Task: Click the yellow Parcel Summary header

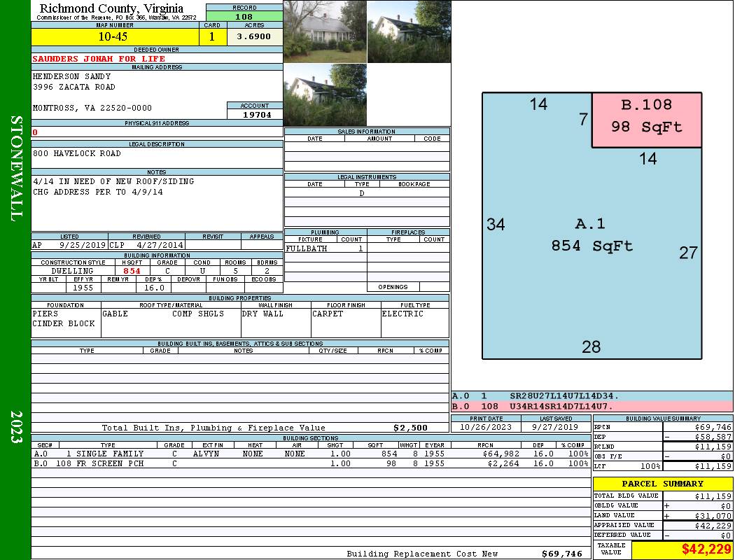Action: [x=662, y=484]
